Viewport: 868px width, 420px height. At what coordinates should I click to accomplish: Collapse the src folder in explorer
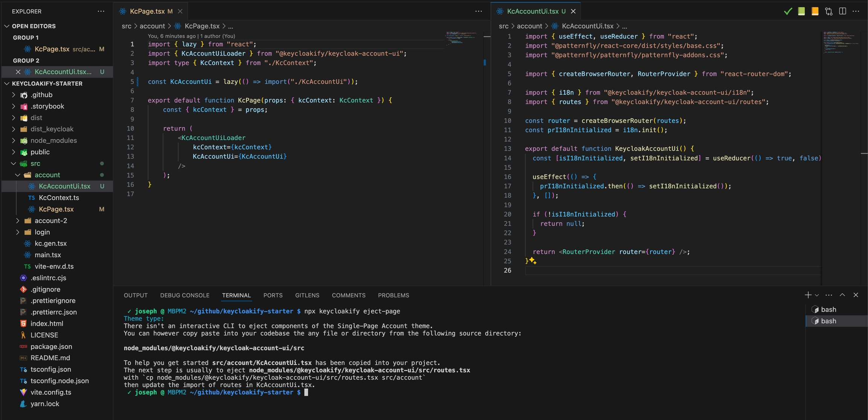click(35, 163)
